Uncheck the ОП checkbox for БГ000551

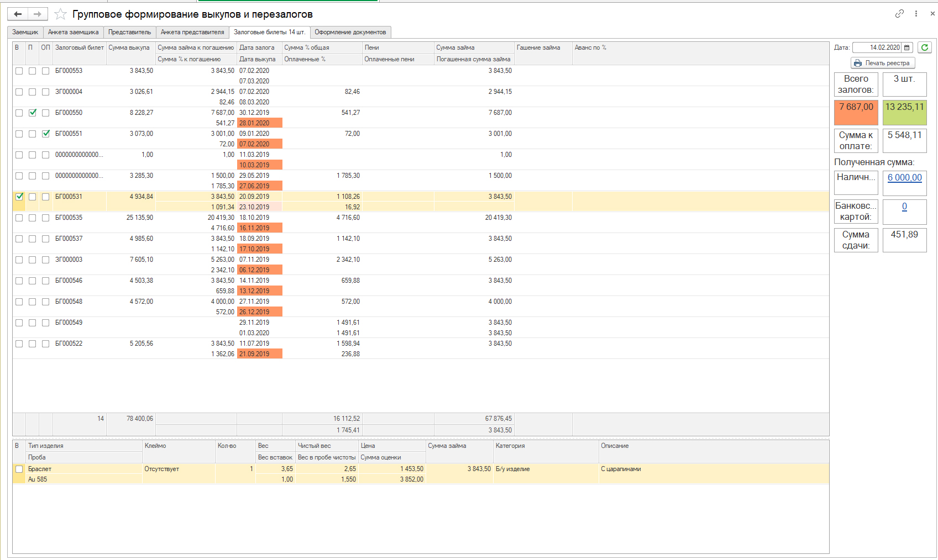(x=46, y=134)
